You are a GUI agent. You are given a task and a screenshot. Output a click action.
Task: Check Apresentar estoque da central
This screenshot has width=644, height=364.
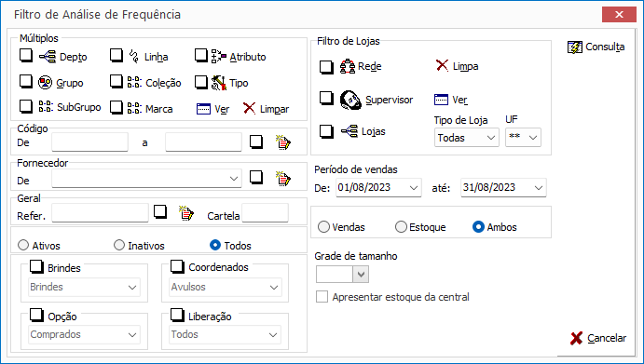[322, 297]
